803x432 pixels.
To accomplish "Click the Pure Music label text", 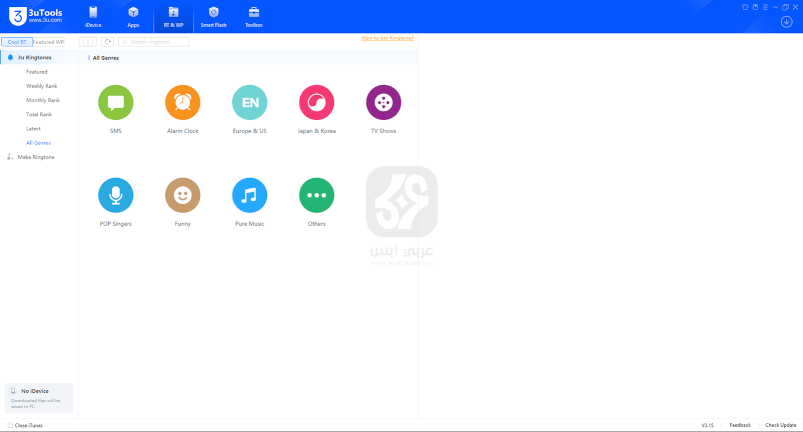I will (250, 224).
